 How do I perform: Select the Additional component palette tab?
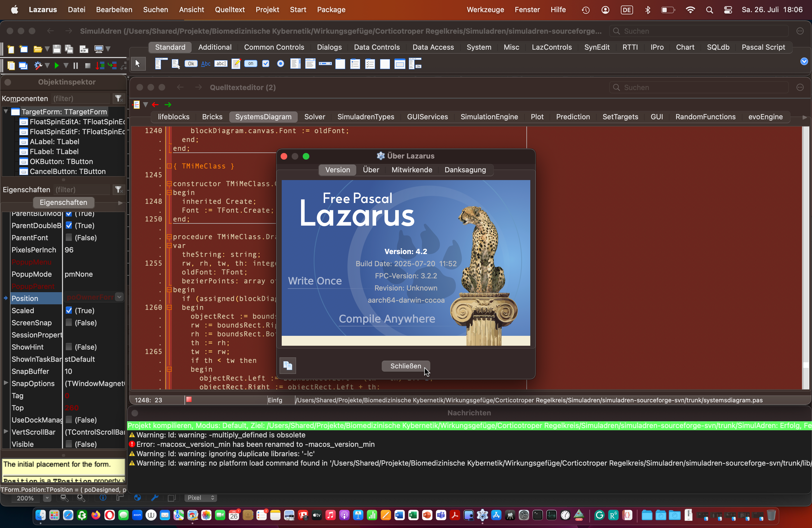[x=215, y=47]
